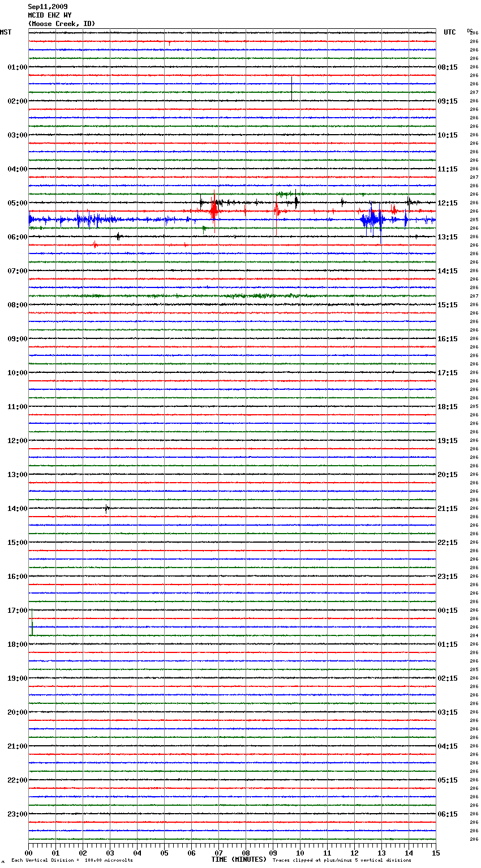This screenshot has height=868, width=481.
Task: Pick the 06:00 MST time label
Action: coord(18,237)
